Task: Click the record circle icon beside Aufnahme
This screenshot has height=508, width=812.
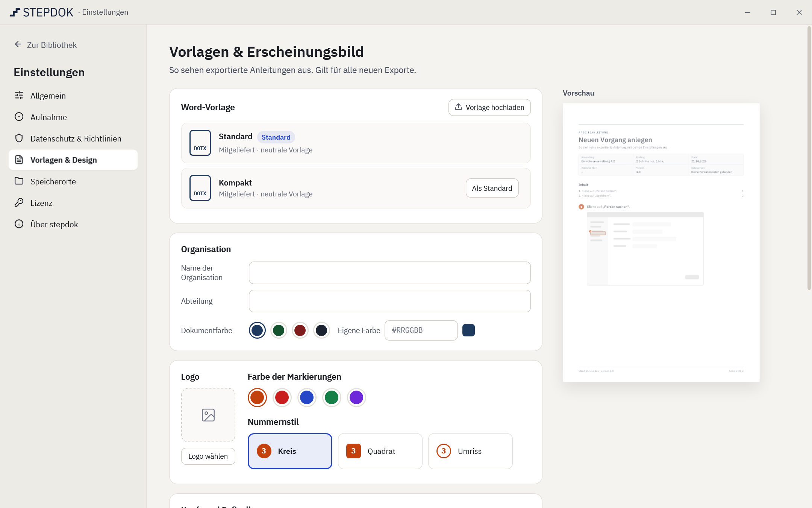Action: pos(19,117)
